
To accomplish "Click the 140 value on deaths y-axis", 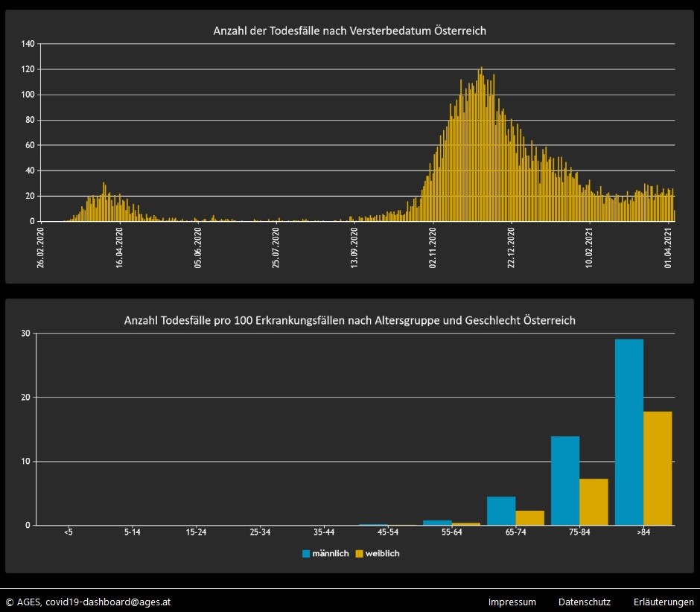I will click(28, 44).
